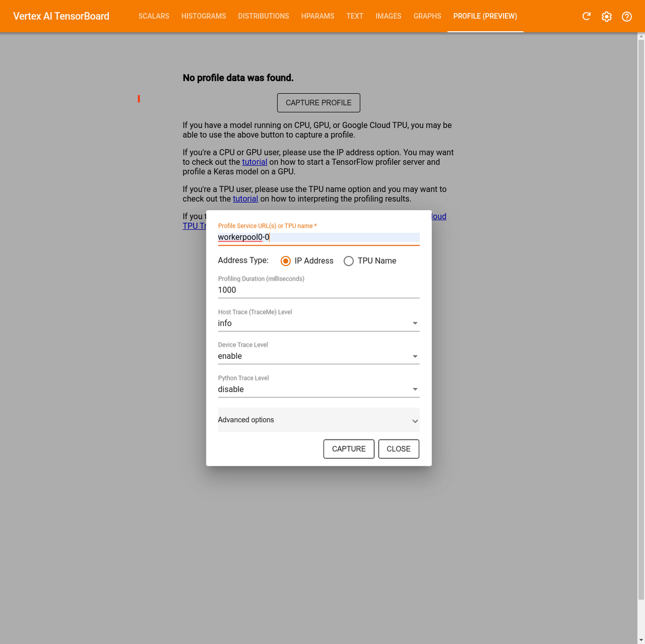Switch to the HPARAMS tab
Image resolution: width=645 pixels, height=644 pixels.
318,16
